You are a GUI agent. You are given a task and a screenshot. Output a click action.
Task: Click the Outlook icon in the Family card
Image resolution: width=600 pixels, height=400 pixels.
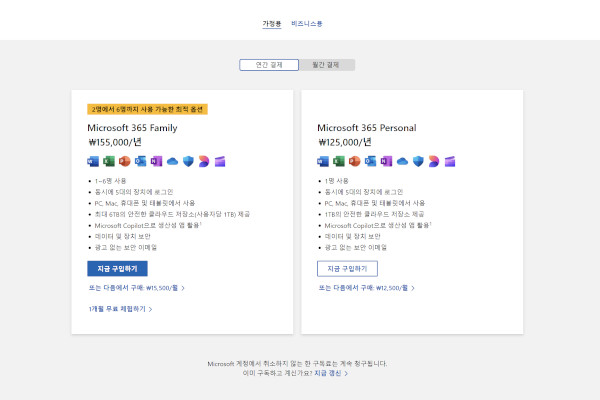tap(140, 161)
